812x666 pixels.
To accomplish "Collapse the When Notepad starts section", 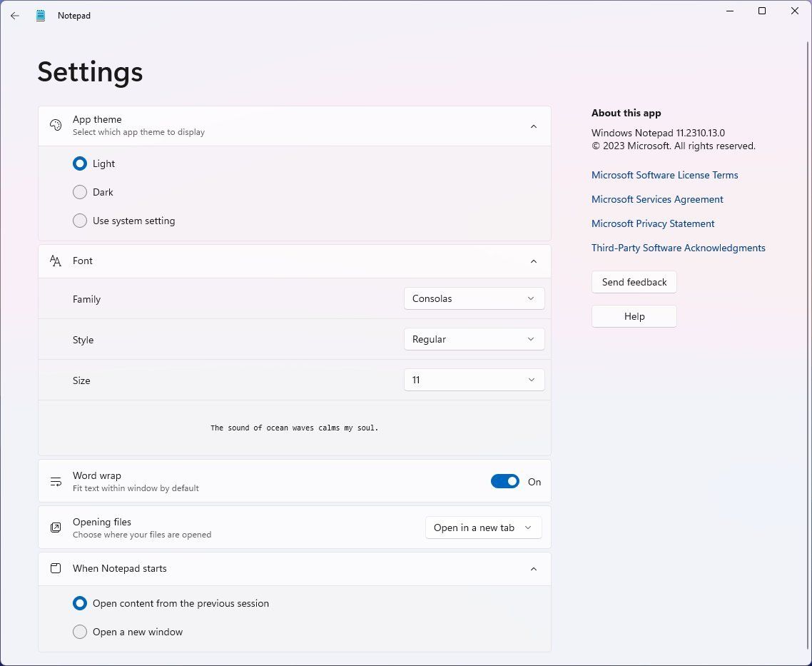I will point(533,569).
